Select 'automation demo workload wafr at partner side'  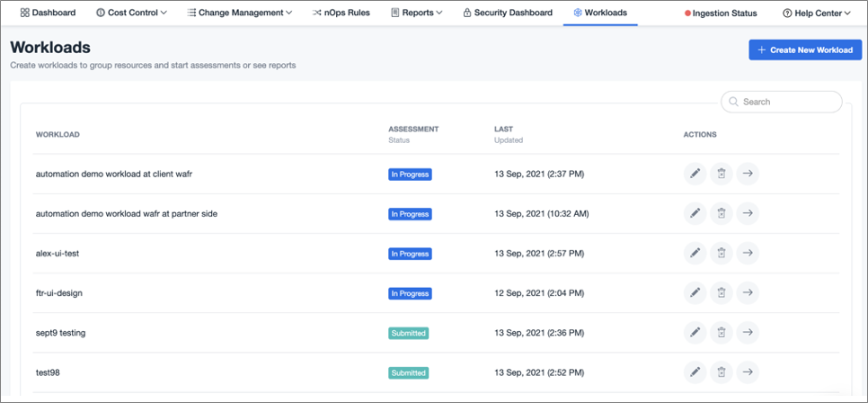pos(127,213)
